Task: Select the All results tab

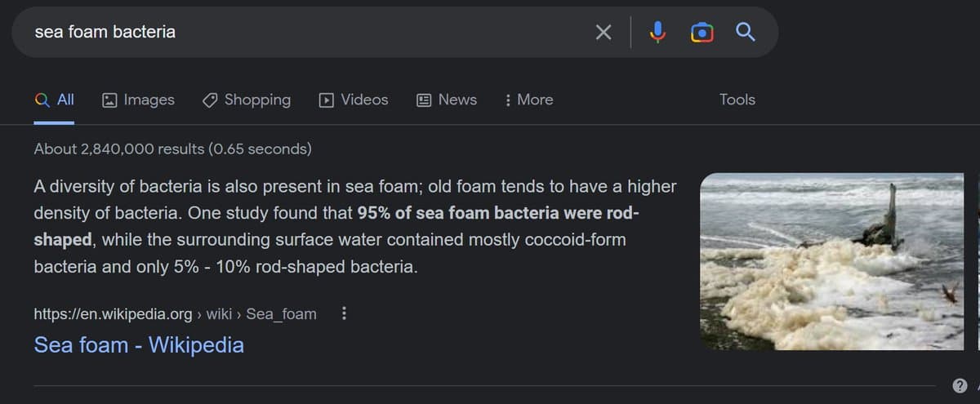Action: (55, 100)
